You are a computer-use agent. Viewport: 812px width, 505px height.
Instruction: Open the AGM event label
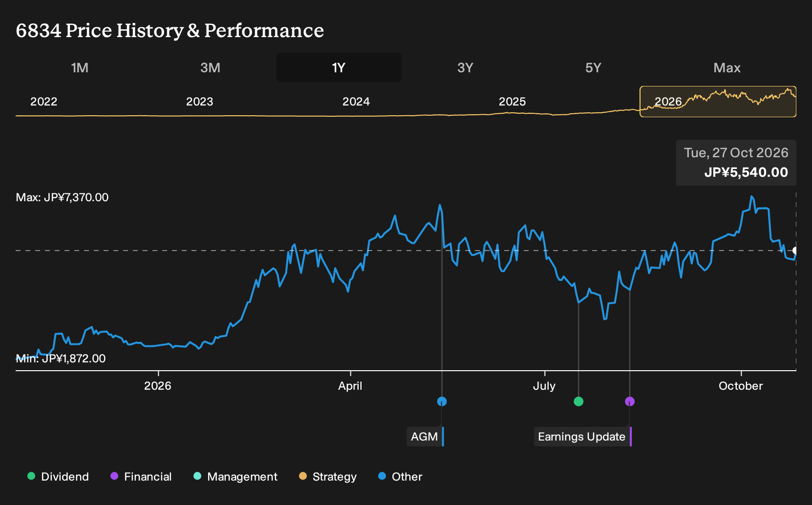[425, 437]
